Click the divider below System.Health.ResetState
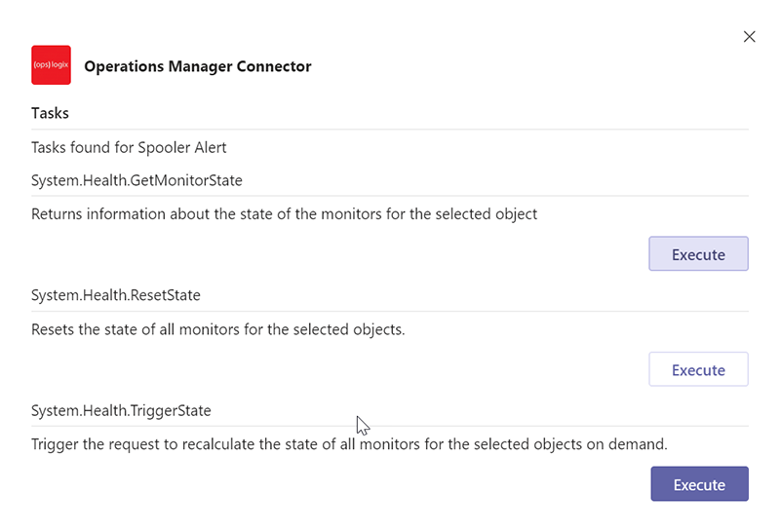 (390, 312)
